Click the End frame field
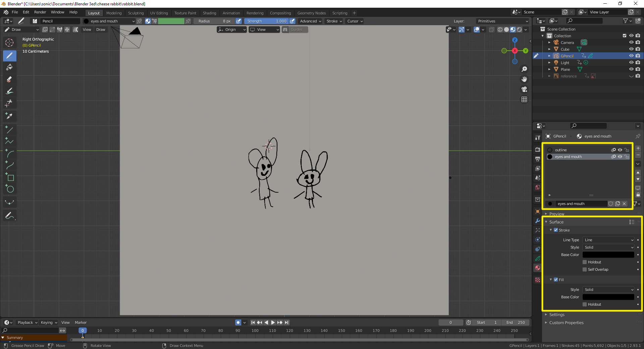The image size is (644, 349). pyautogui.click(x=516, y=322)
